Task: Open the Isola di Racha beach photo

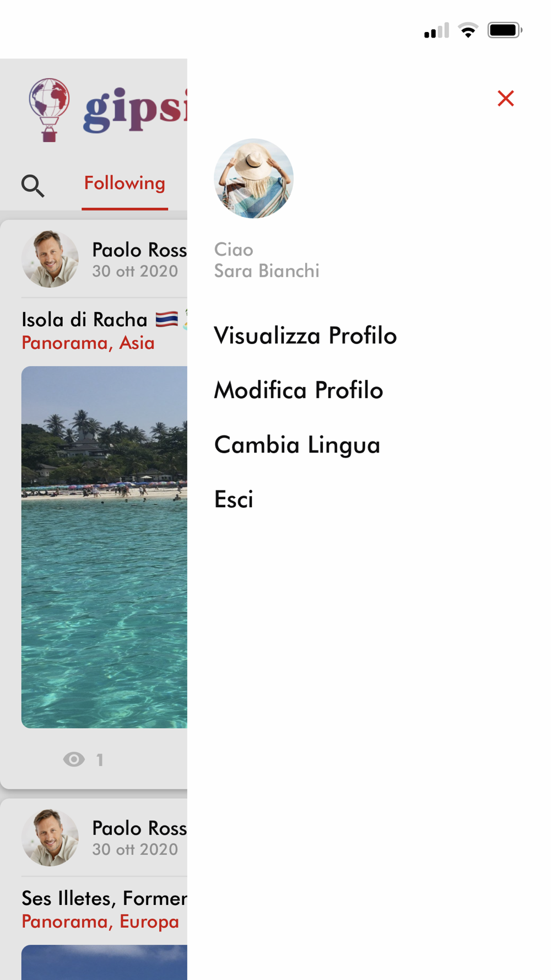Action: [x=104, y=547]
